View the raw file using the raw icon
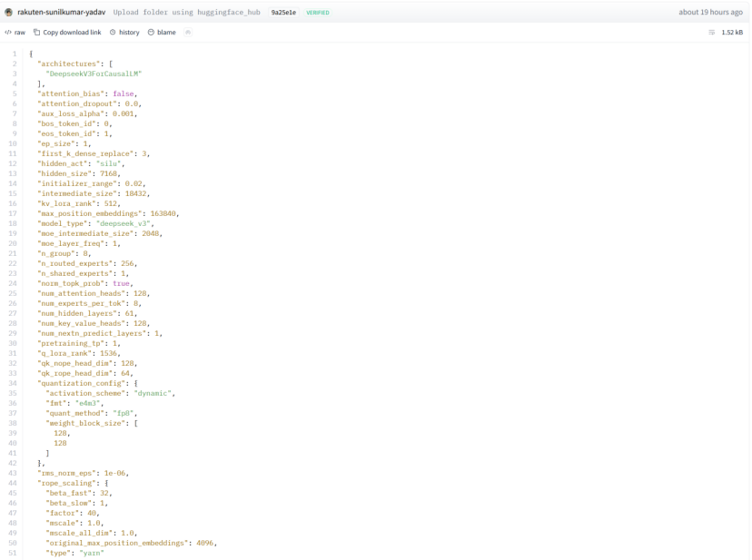Screen dimensions: 752x560 8,32
